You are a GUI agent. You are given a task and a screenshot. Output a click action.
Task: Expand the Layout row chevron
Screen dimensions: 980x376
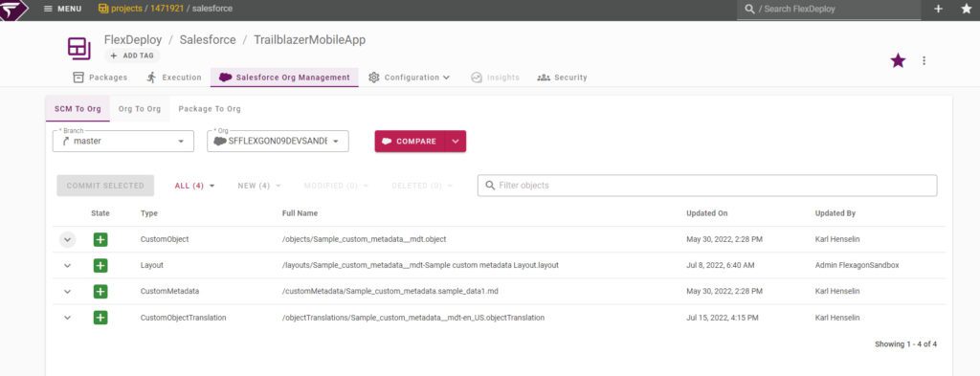click(x=68, y=265)
